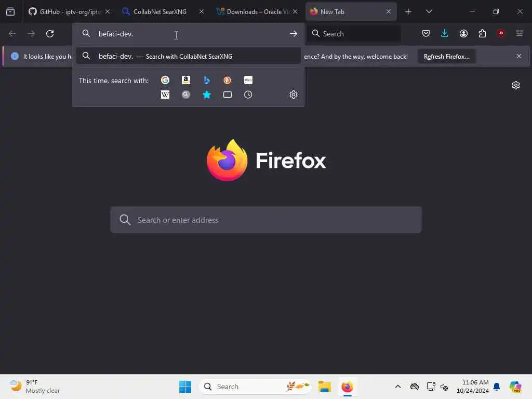The image size is (532, 399).
Task: Open the clock and date panel
Action: tap(473, 387)
